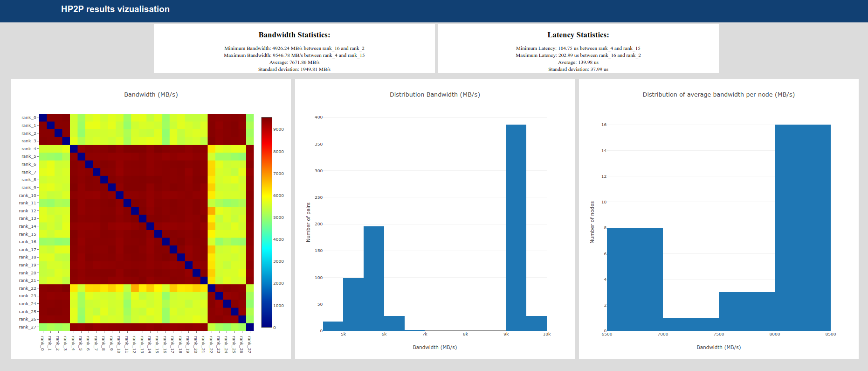Click the 5k tick on histogram x-axis
The height and width of the screenshot is (371, 868).
pos(343,334)
